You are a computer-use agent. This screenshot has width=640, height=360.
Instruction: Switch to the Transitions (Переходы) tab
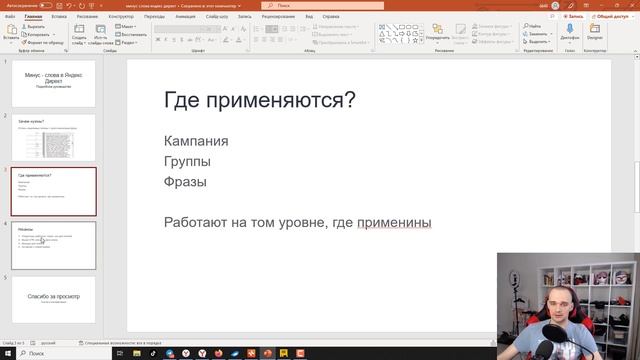point(154,17)
